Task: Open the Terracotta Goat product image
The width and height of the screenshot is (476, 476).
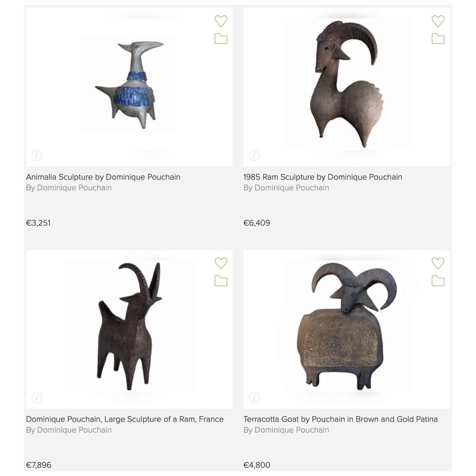Action: pos(347,329)
